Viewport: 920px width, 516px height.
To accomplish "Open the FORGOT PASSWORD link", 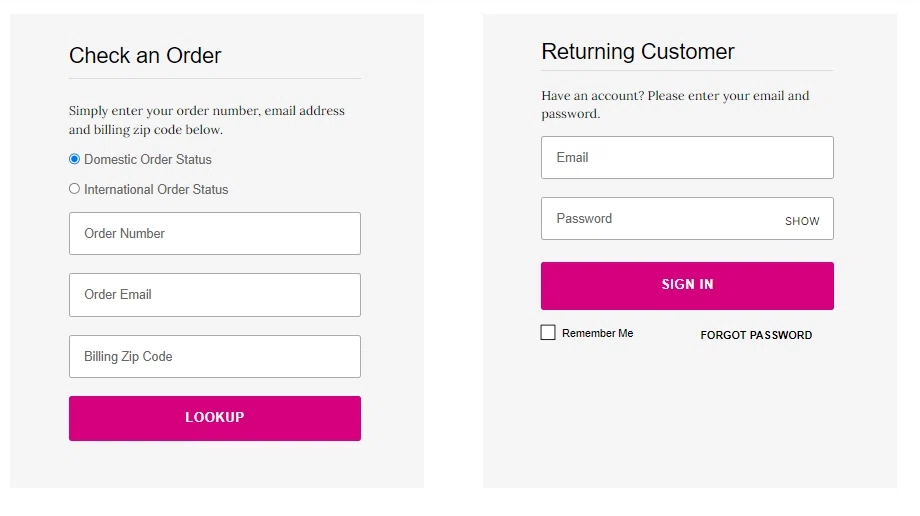I will (x=756, y=335).
